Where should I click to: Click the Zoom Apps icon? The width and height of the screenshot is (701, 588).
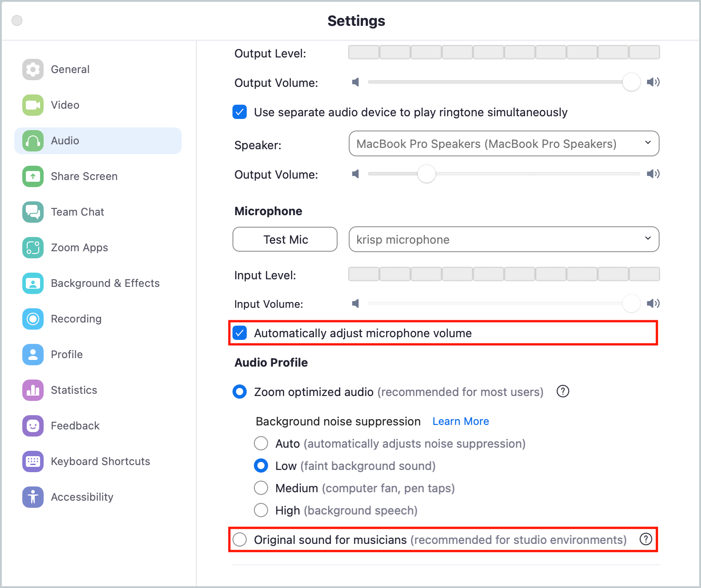click(33, 248)
